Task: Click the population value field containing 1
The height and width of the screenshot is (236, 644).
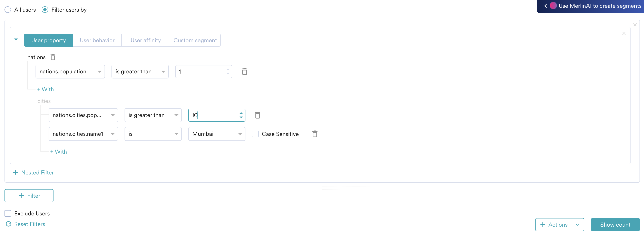Action: [x=200, y=72]
